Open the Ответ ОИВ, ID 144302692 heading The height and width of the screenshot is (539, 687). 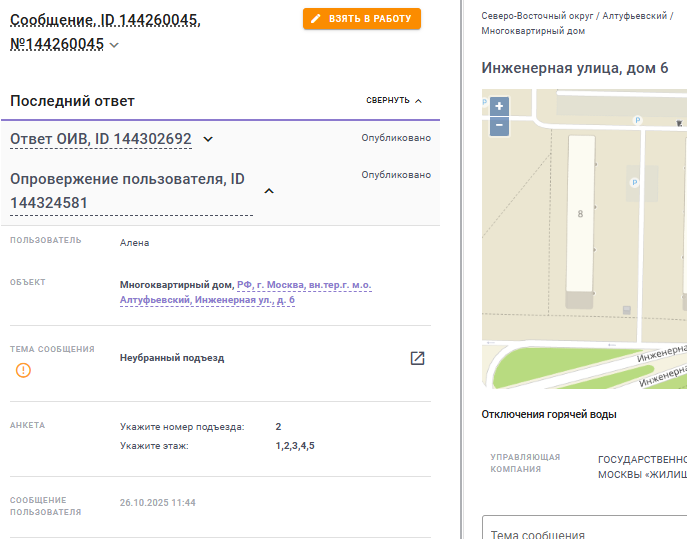[101, 139]
